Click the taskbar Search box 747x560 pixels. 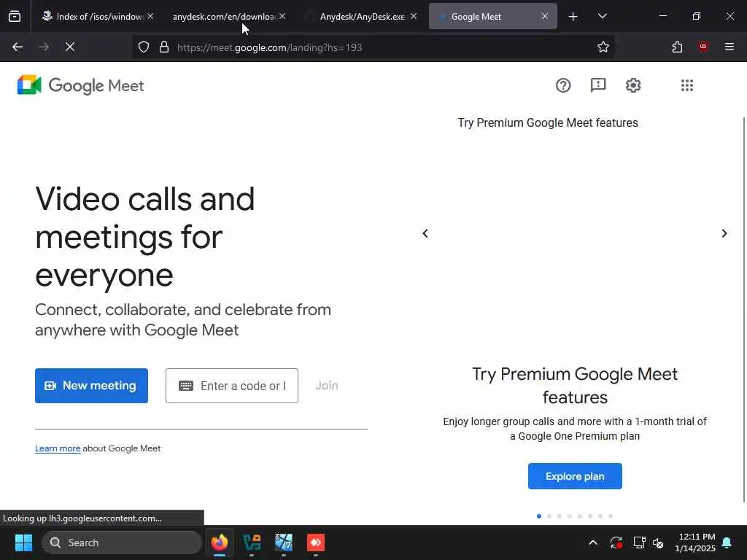tap(122, 542)
